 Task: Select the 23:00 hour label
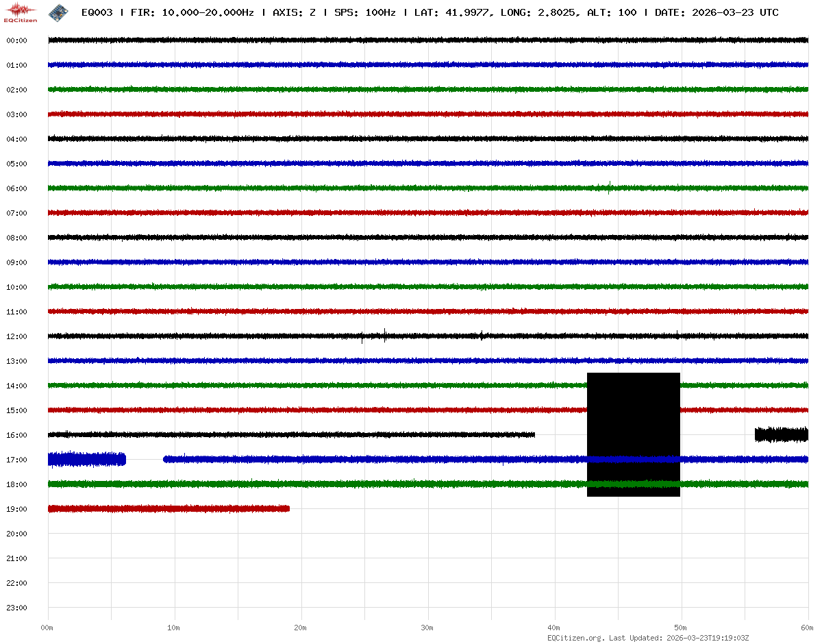click(16, 608)
